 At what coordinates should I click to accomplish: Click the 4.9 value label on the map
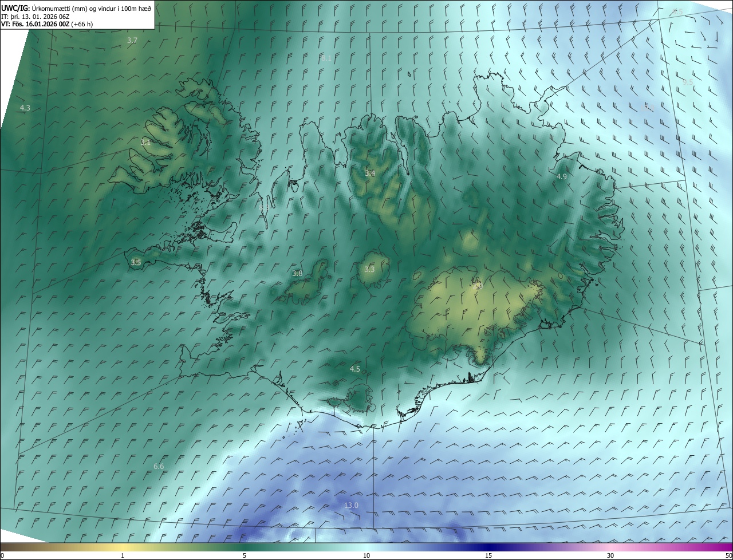[x=561, y=176]
